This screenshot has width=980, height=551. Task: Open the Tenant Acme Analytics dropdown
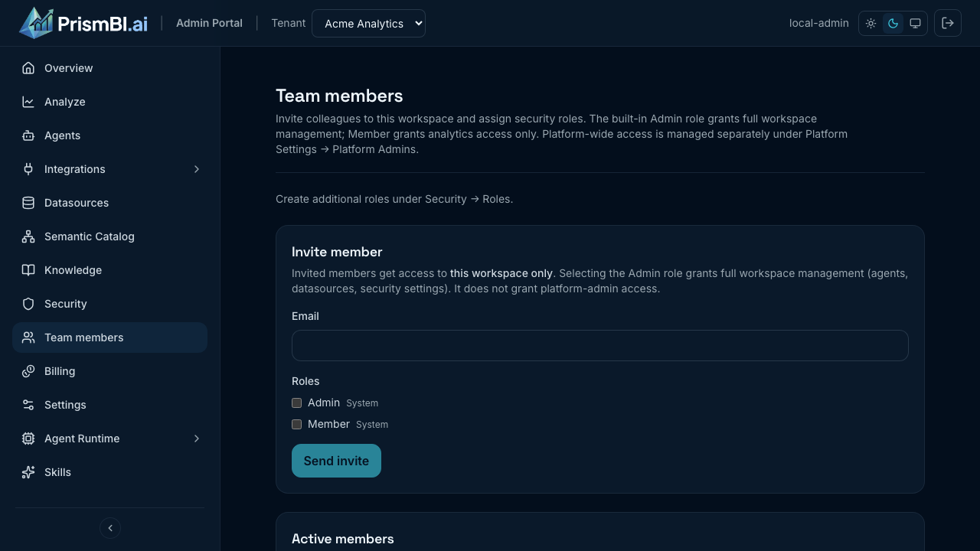(x=368, y=24)
